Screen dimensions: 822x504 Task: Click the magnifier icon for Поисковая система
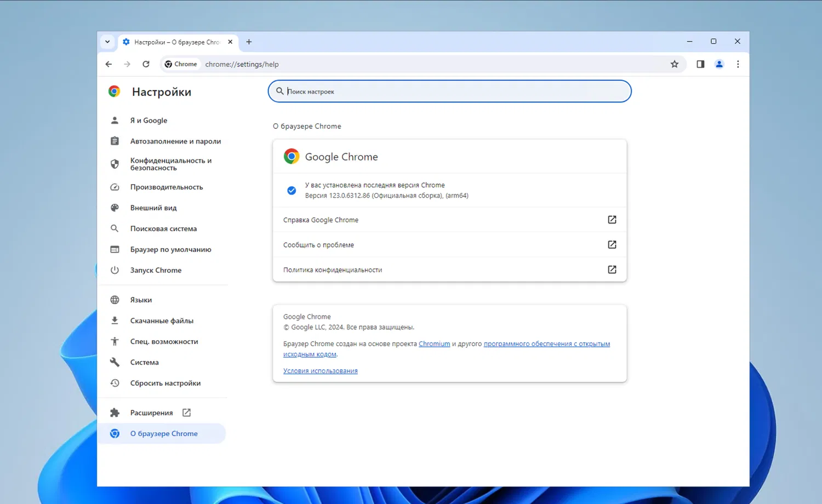tap(115, 228)
